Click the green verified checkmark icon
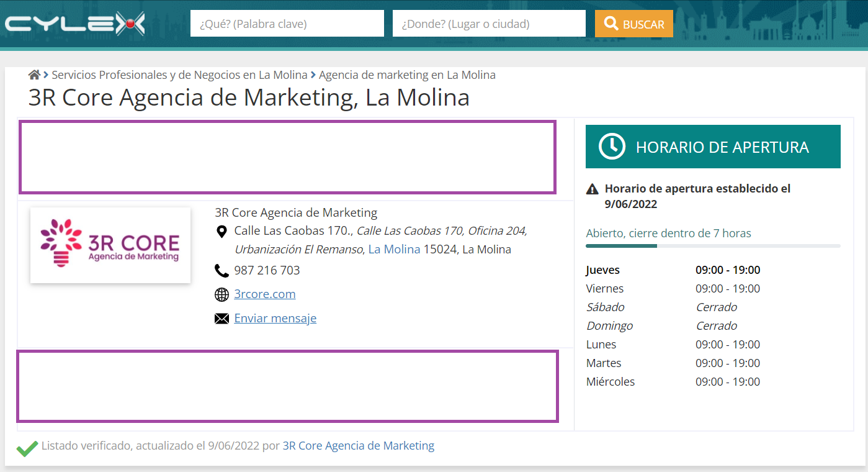 (27, 448)
